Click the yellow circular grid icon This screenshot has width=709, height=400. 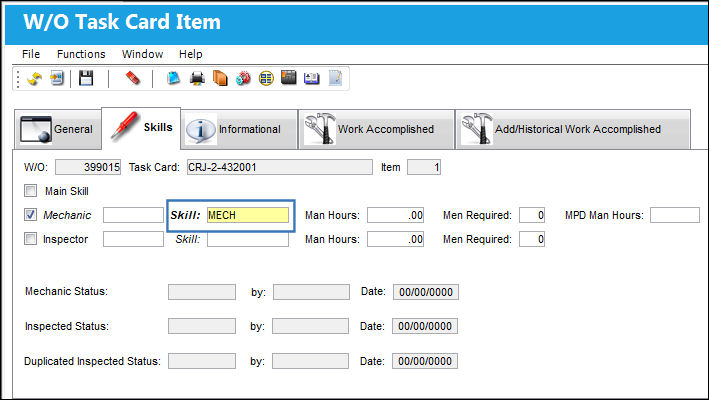pos(266,79)
